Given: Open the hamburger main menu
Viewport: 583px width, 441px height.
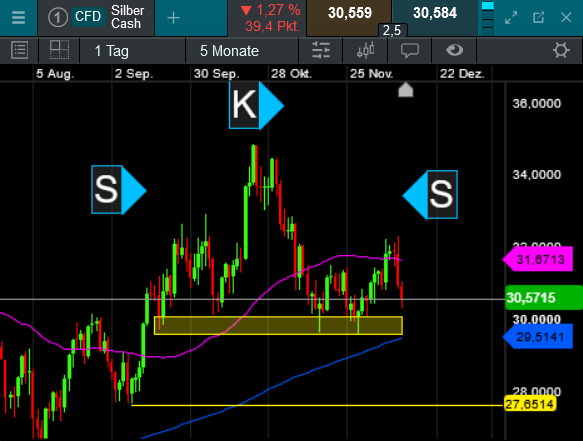Looking at the screenshot, I should click(18, 17).
